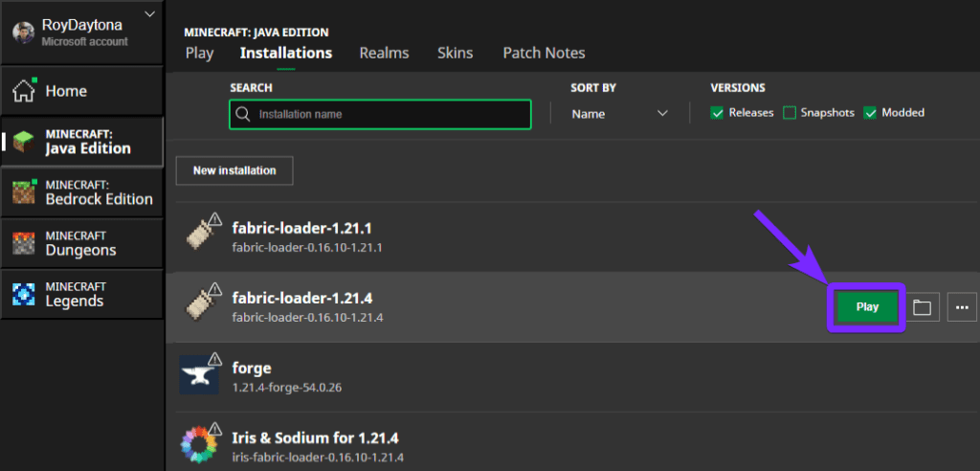The height and width of the screenshot is (471, 980).
Task: Click fabric-loader-1.21.4 installation icon
Action: click(201, 304)
